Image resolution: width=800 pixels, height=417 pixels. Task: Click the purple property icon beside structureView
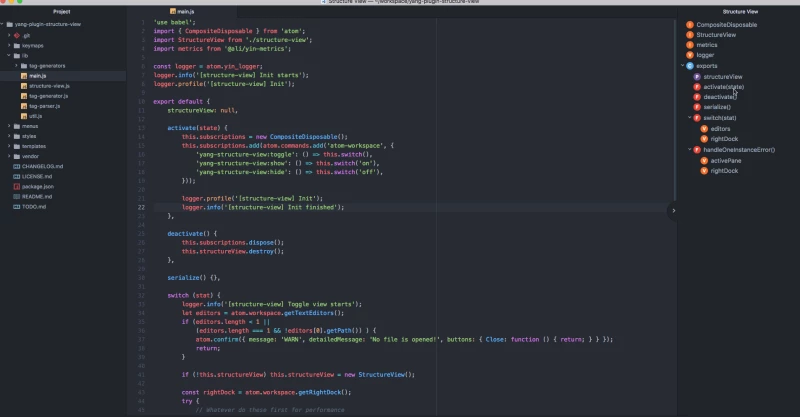(697, 76)
